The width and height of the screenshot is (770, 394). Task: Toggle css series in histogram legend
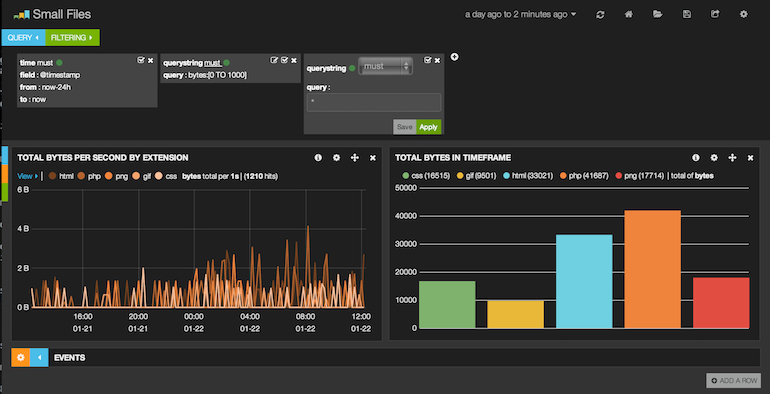coord(166,176)
